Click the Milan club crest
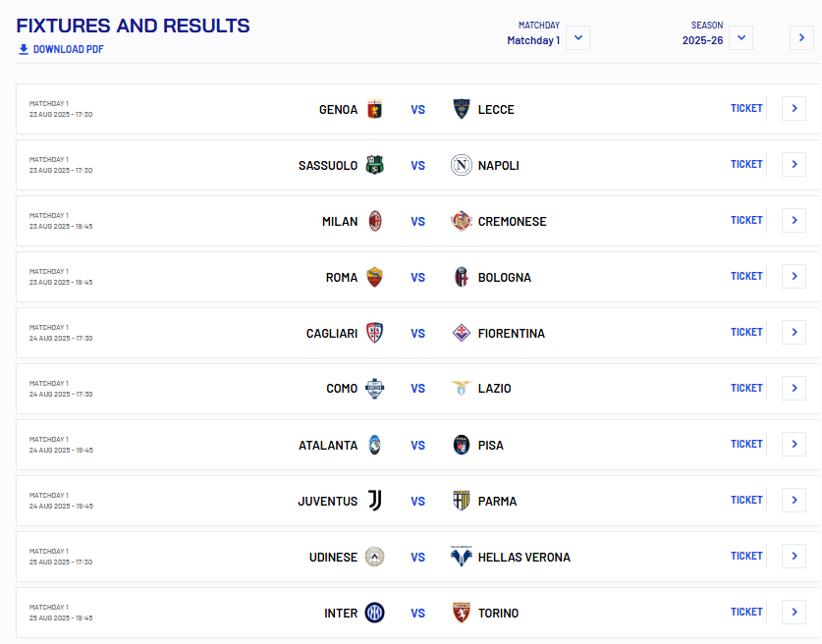 (374, 221)
